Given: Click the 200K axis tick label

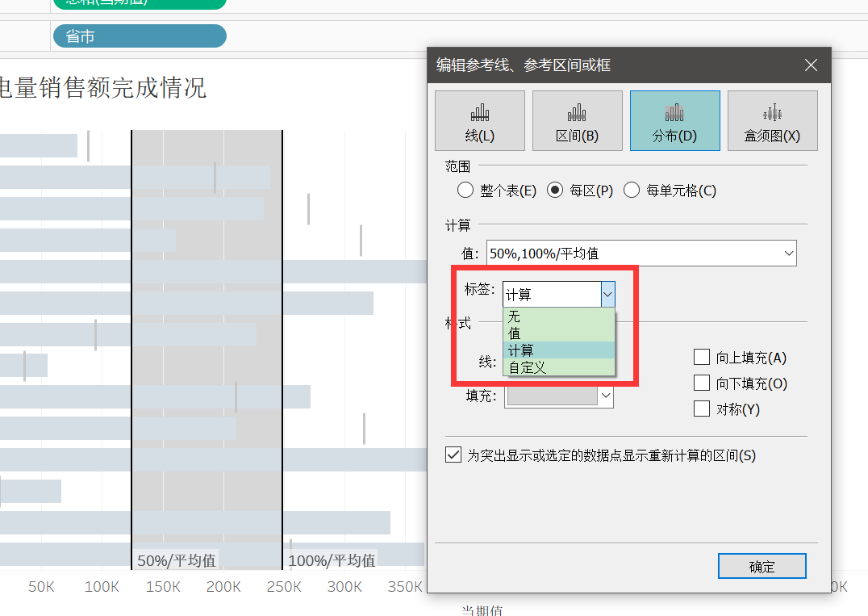Looking at the screenshot, I should pyautogui.click(x=223, y=587).
